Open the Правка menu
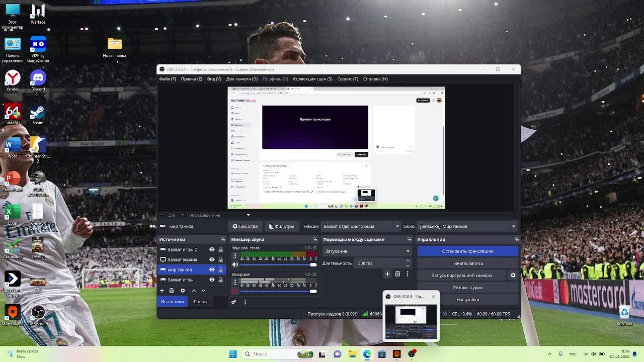 tap(191, 79)
